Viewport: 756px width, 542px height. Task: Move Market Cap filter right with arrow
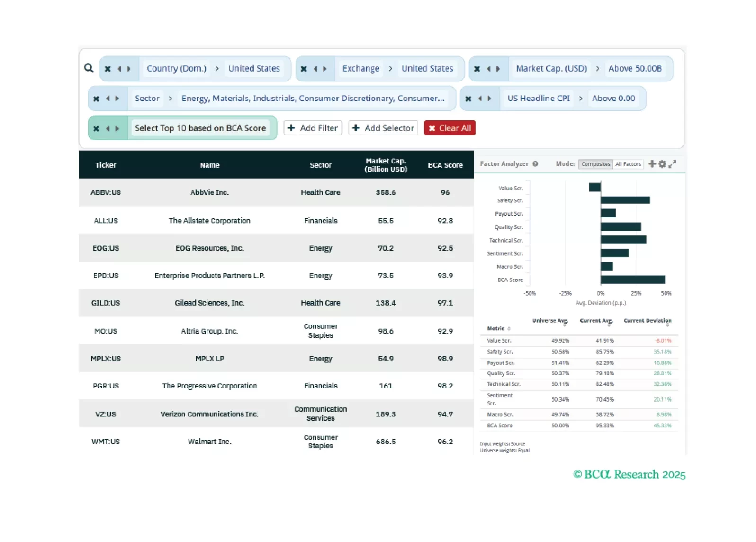point(498,69)
